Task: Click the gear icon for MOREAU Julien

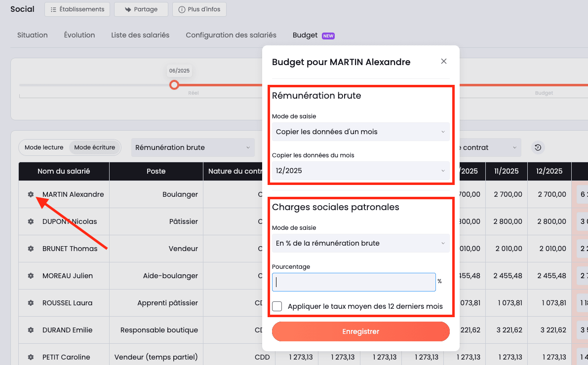Action: (x=30, y=276)
